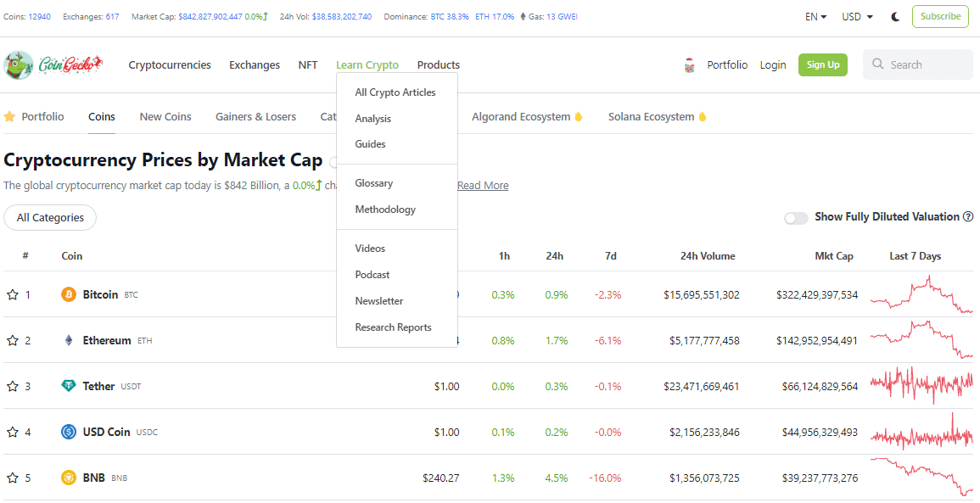
Task: Click the green Sign Up button
Action: coord(822,65)
